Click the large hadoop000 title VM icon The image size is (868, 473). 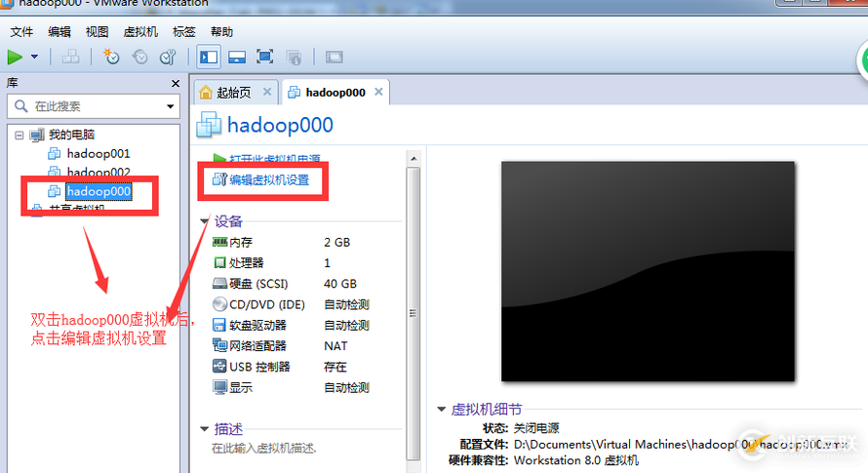point(209,125)
